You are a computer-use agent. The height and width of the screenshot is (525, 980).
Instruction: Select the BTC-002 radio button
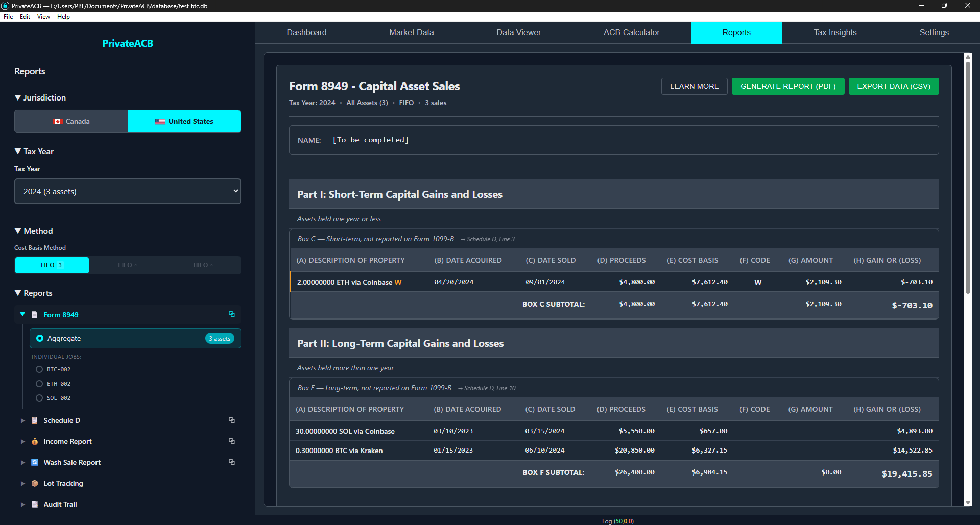pyautogui.click(x=39, y=369)
